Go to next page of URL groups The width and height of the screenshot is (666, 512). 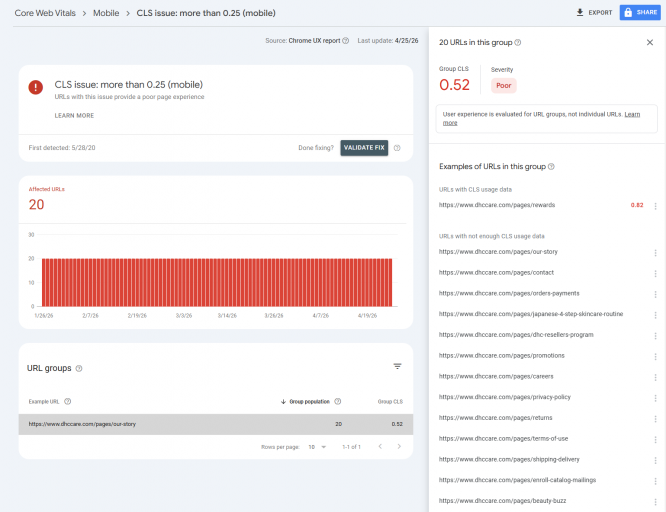[399, 447]
